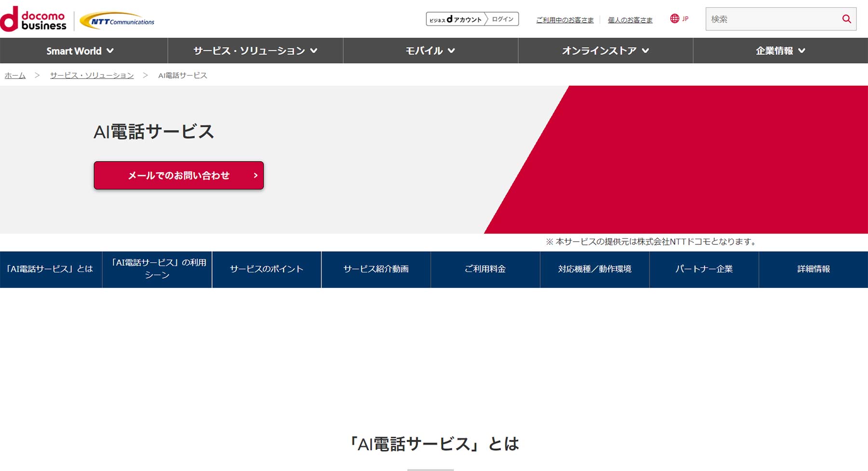Jump to ご利用料金 tab

485,269
